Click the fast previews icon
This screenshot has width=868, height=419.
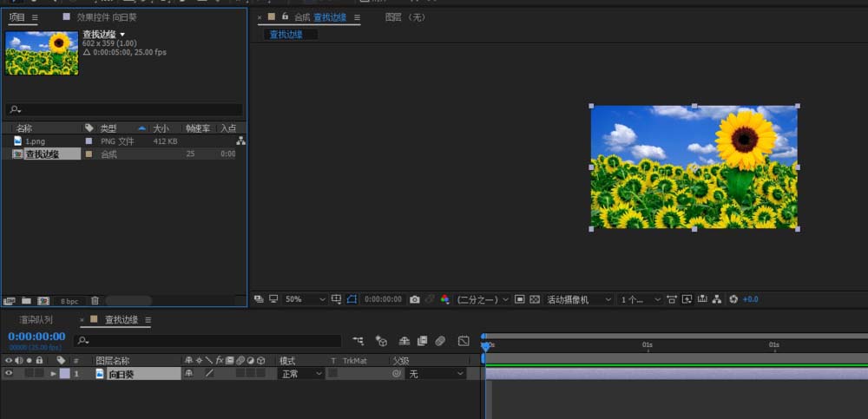tap(687, 299)
